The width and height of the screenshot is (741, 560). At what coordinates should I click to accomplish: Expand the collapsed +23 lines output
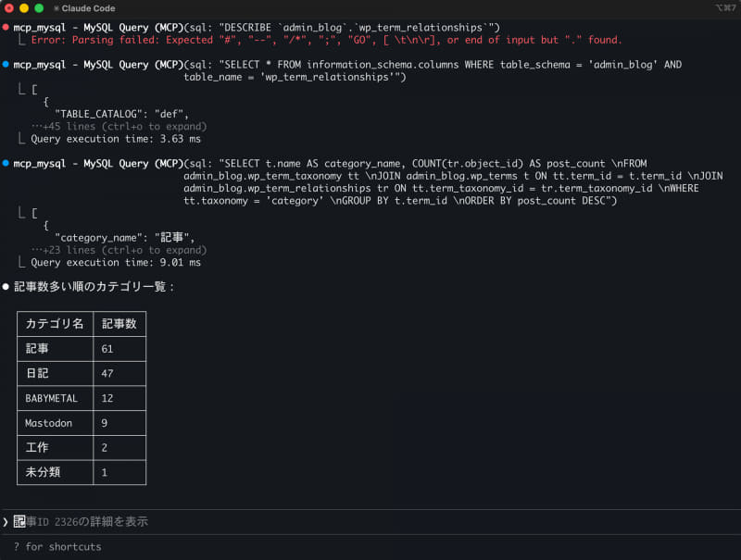[119, 250]
